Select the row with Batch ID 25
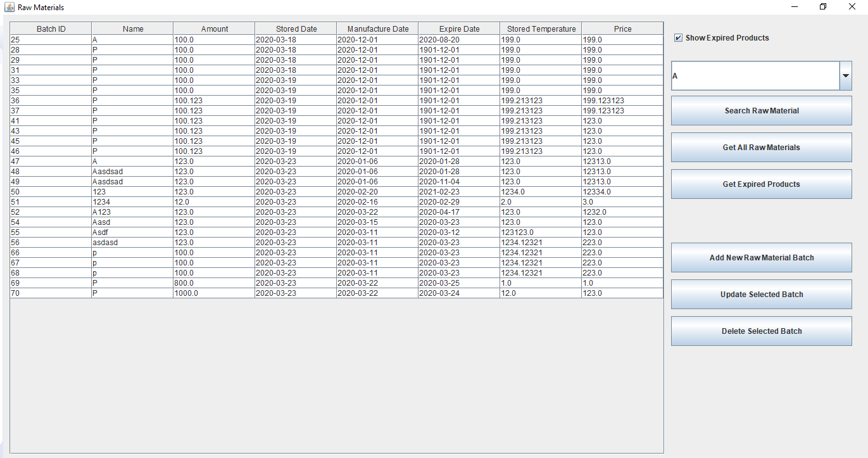868x458 pixels. 51,40
